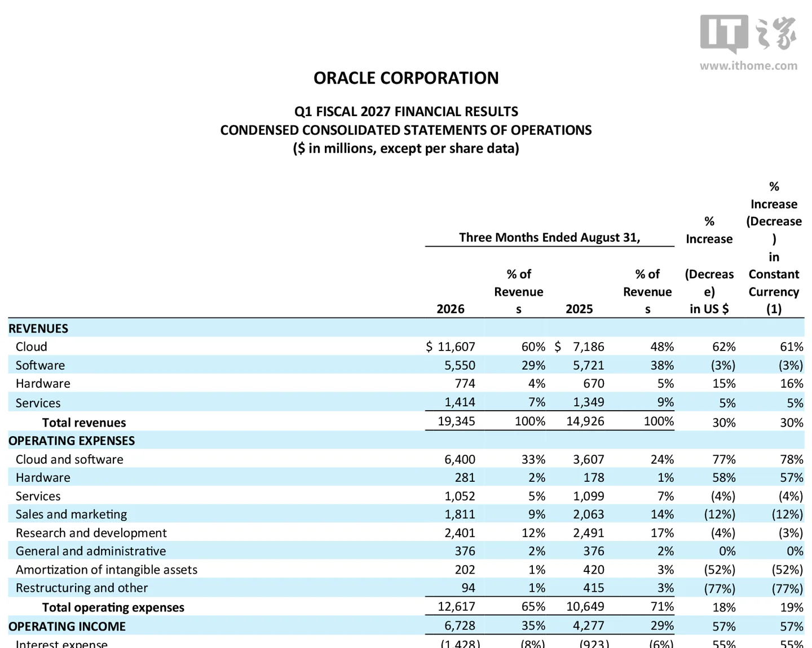This screenshot has width=812, height=648.
Task: Select the "($ in millions, except per share data)" note
Action: pos(406,149)
